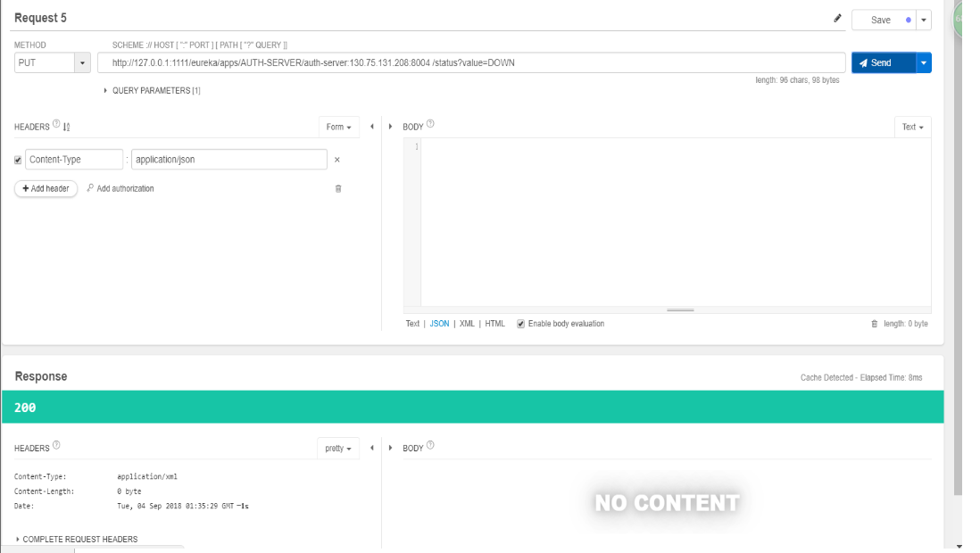Click the Add header button
Image resolution: width=980 pixels, height=553 pixels.
coord(46,188)
